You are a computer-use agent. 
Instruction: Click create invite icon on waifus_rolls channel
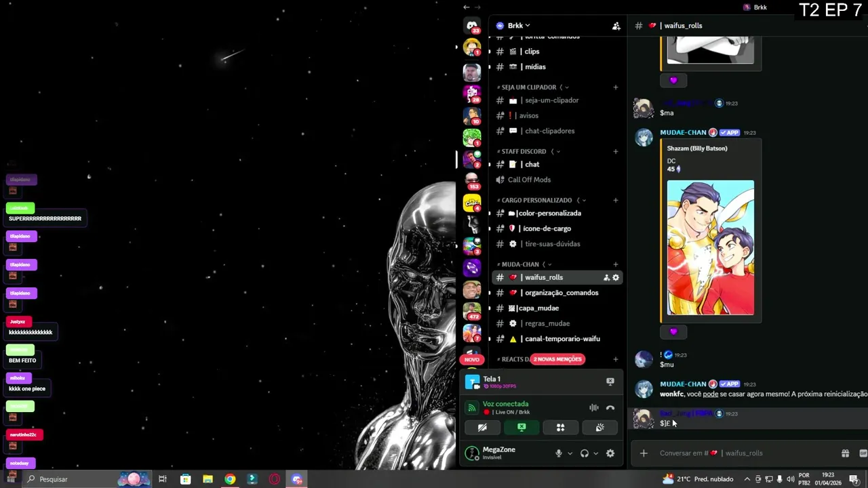[x=606, y=277]
